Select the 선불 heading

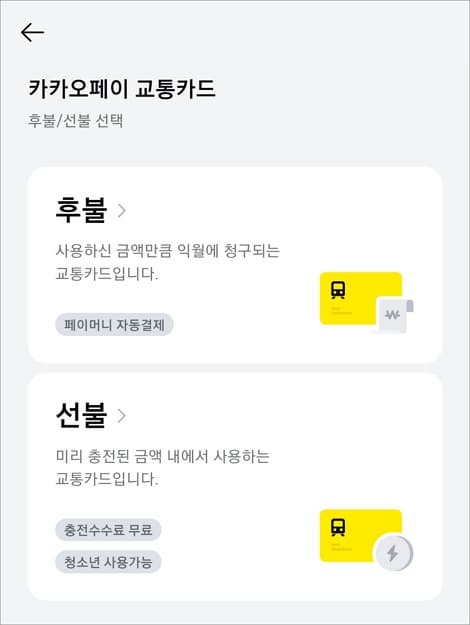coord(81,415)
